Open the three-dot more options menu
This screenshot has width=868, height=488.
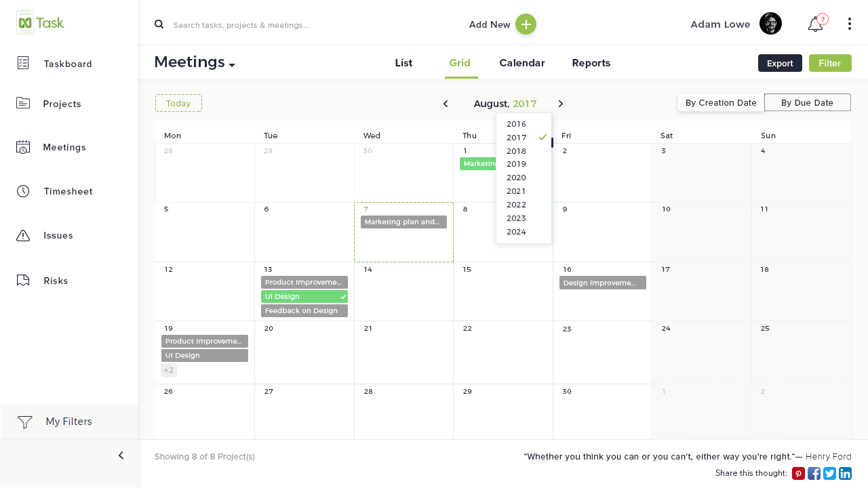849,24
